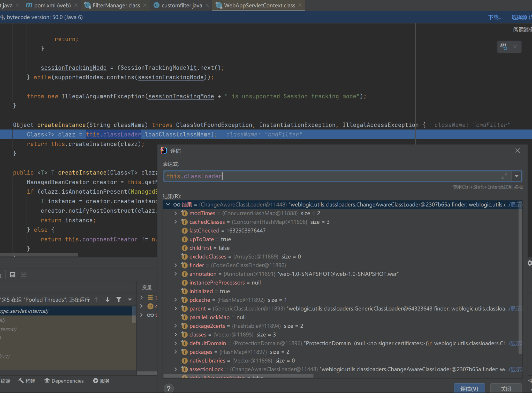Image resolution: width=532 pixels, height=393 pixels.
Task: Click the 评估(V) evaluate button
Action: click(x=469, y=388)
